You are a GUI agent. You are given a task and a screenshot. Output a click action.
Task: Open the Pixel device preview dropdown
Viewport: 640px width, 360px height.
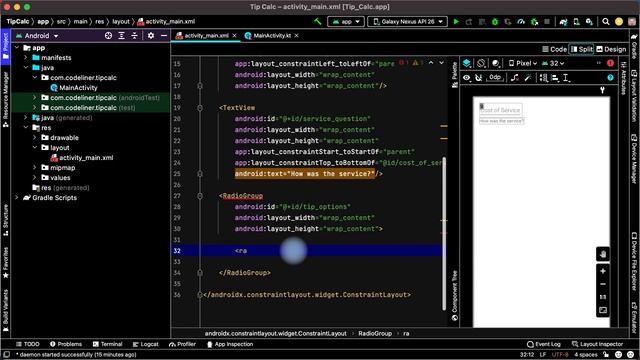(522, 63)
